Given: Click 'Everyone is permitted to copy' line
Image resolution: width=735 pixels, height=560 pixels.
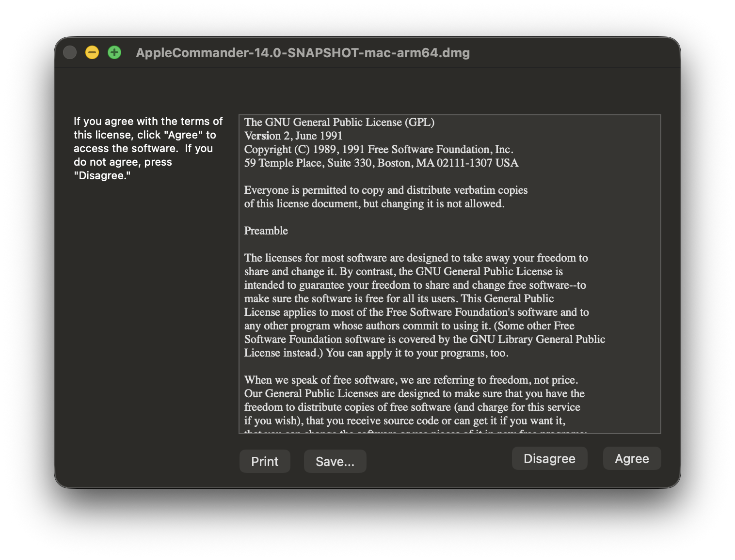Looking at the screenshot, I should point(386,190).
